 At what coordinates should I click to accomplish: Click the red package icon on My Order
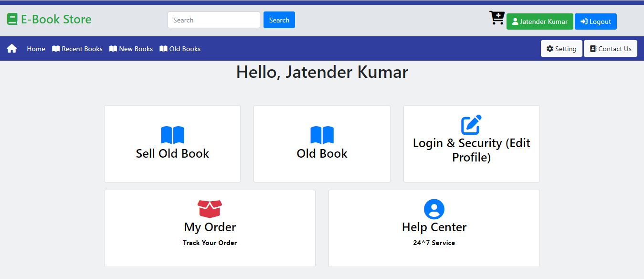coord(210,208)
